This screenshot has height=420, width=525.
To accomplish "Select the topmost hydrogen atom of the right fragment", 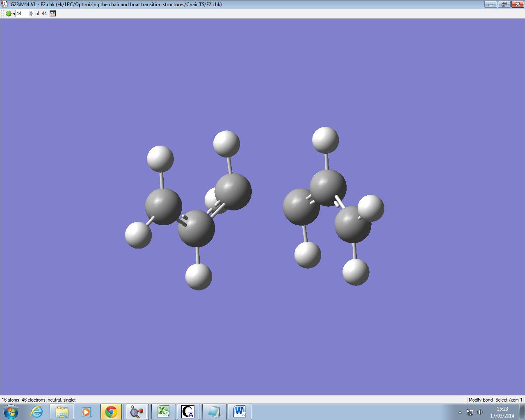I will [325, 140].
